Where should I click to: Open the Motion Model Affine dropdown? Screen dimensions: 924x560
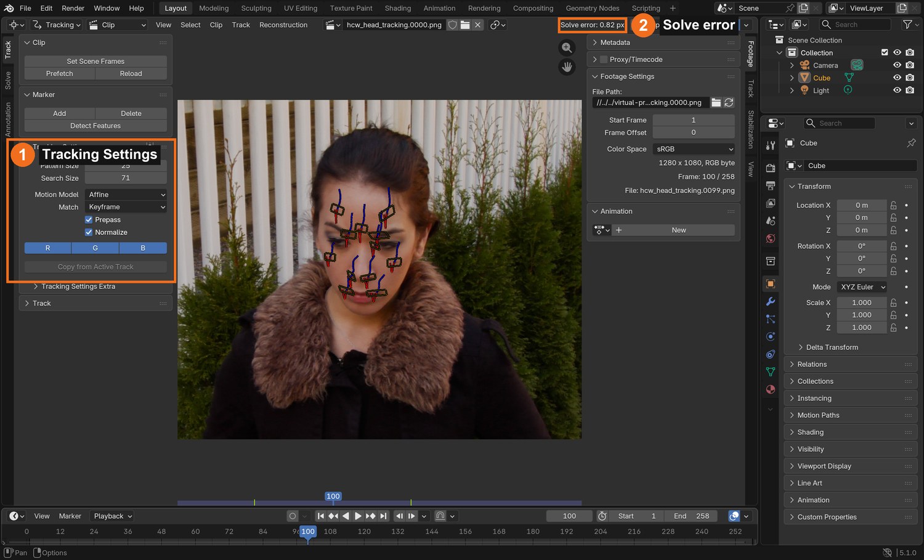[126, 195]
